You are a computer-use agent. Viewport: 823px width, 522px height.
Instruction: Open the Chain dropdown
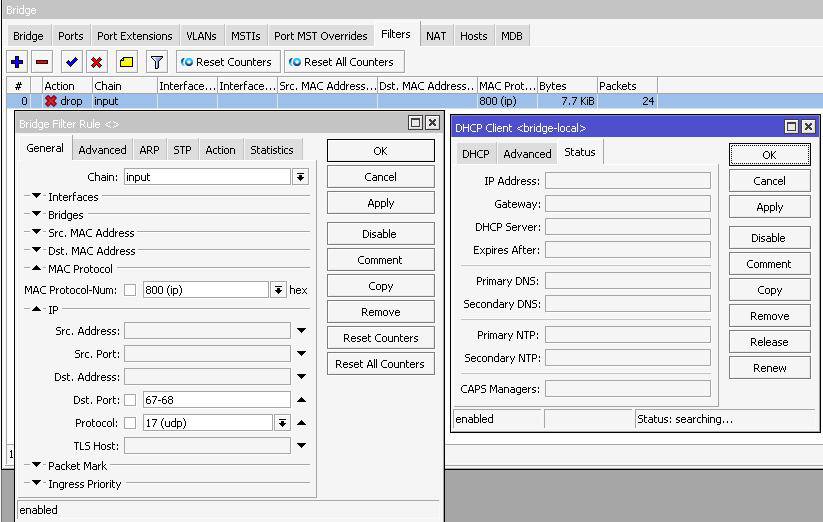tap(300, 177)
